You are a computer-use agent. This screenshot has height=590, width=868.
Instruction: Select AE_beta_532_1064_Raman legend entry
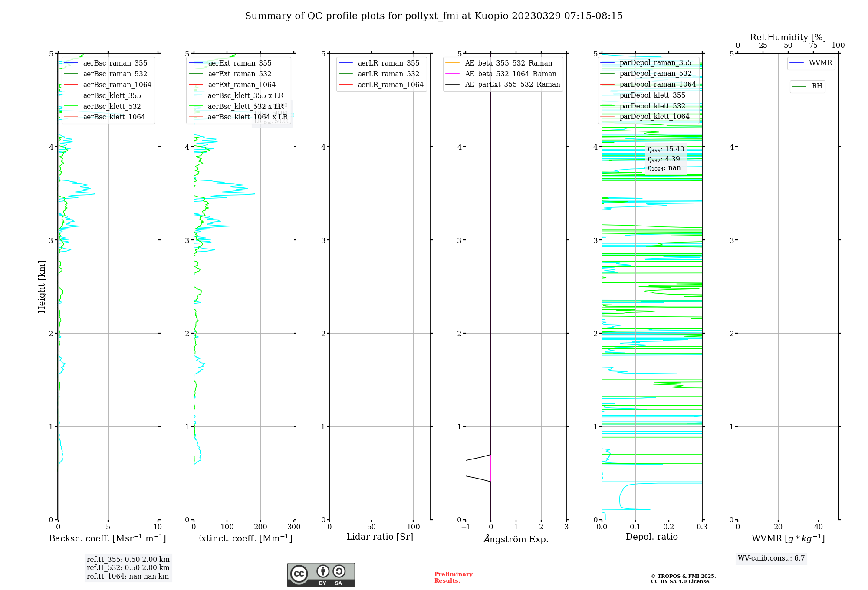(x=501, y=74)
